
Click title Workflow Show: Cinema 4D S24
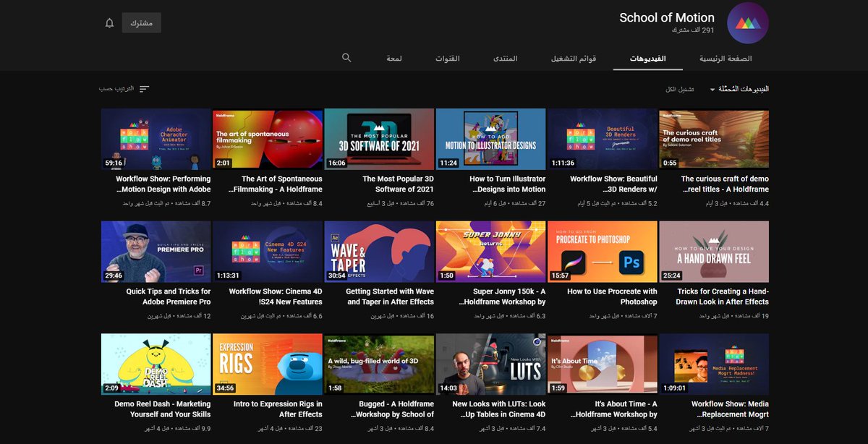276,296
